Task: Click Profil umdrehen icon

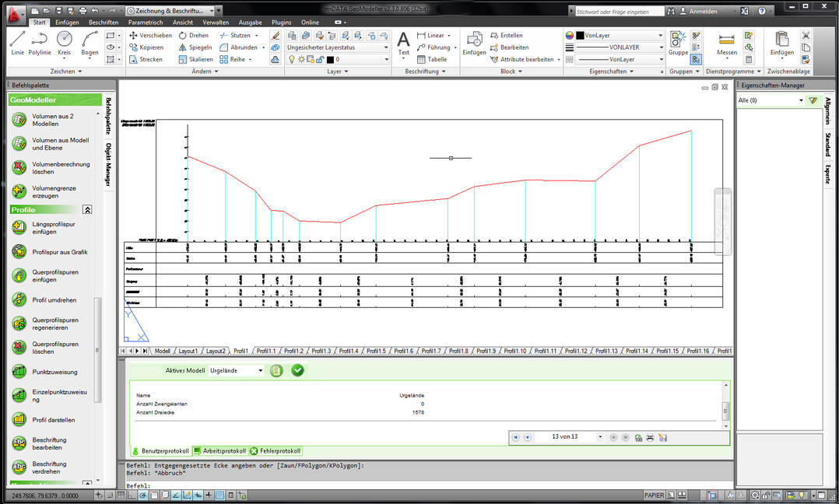Action: 19,300
